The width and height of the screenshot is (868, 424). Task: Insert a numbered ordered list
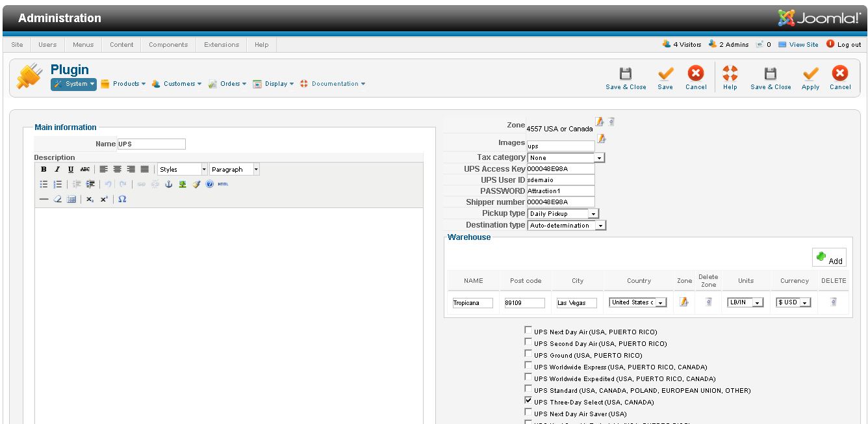(57, 184)
